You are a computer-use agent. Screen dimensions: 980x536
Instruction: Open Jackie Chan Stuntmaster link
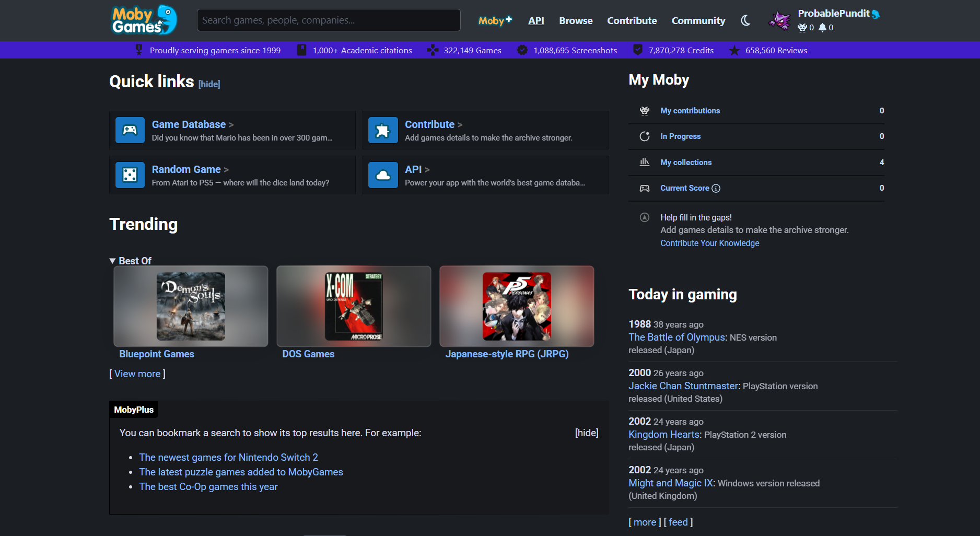[x=683, y=386]
